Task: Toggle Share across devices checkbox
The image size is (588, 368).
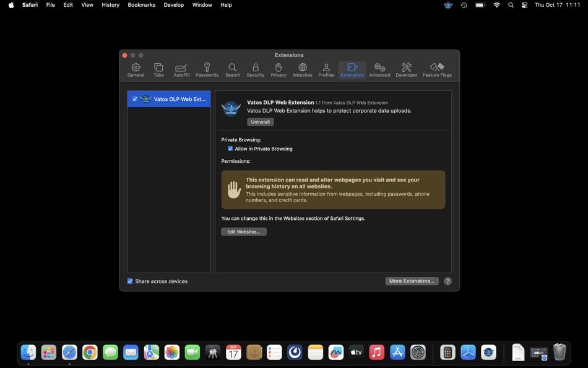Action: [x=130, y=281]
